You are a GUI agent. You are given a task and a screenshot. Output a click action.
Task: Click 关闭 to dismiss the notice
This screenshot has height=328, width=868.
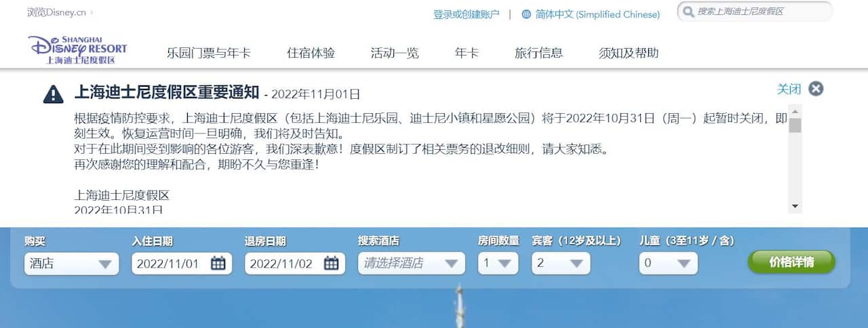789,89
